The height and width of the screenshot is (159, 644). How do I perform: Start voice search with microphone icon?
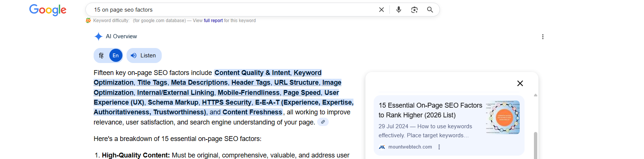398,10
